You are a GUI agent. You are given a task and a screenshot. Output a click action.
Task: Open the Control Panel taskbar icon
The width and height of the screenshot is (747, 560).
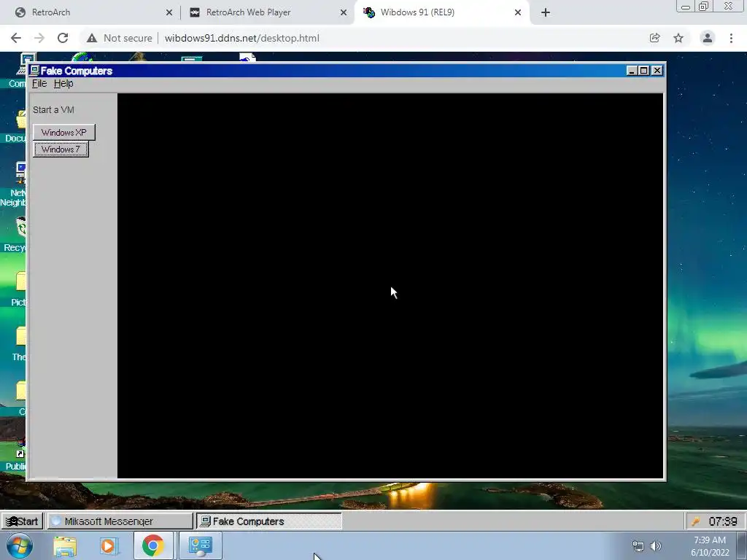pyautogui.click(x=200, y=545)
